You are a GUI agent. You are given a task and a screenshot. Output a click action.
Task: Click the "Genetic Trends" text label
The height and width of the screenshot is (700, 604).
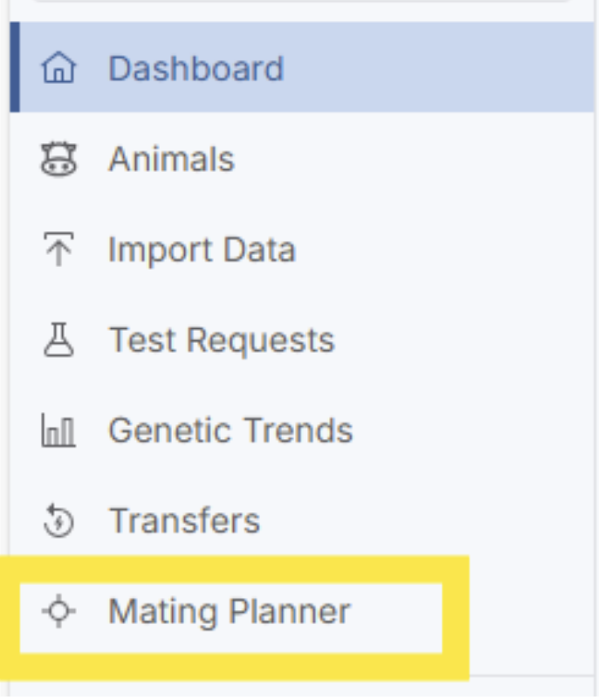[x=230, y=431]
